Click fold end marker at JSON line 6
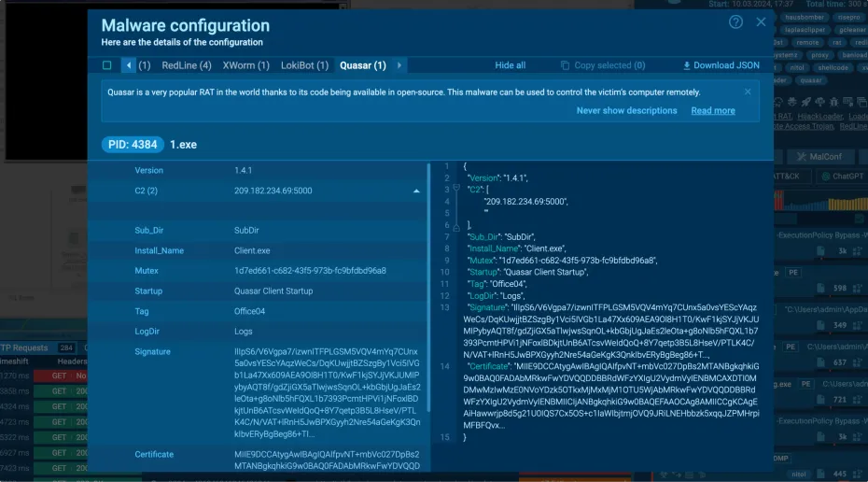The width and height of the screenshot is (868, 482). coord(456,227)
